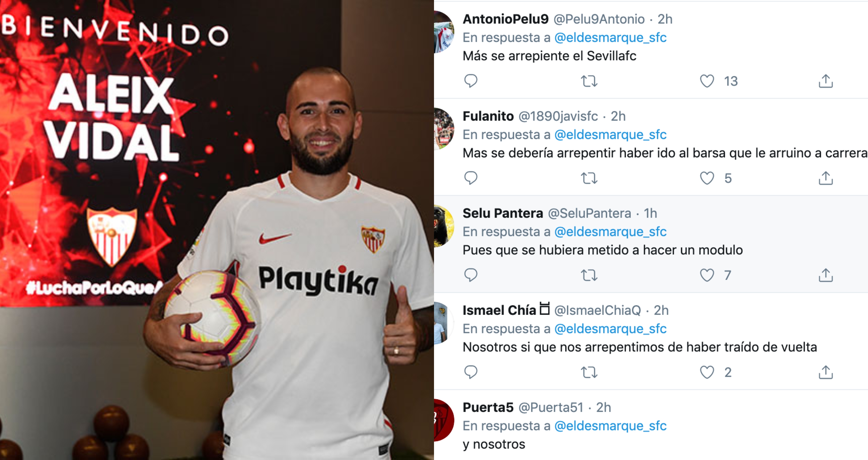Reply to Fulanito's tweet
This screenshot has height=460, width=868.
click(x=471, y=178)
